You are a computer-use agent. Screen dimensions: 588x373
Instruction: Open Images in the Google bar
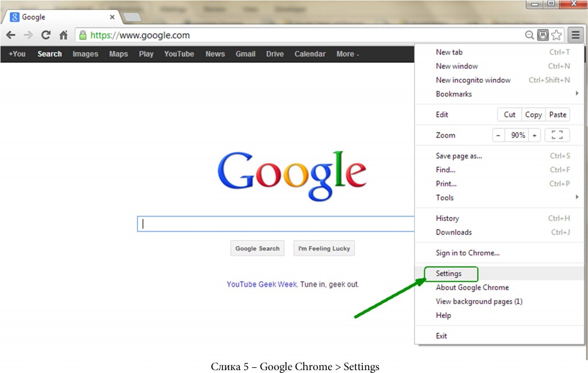click(86, 54)
